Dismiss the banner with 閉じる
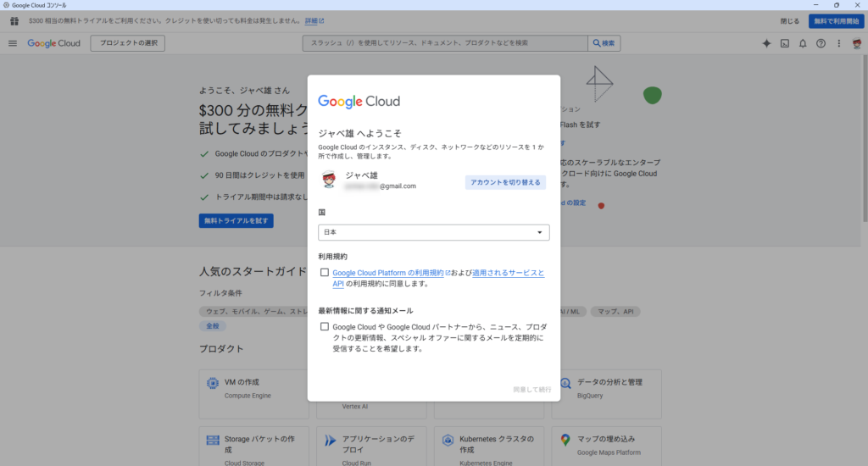The image size is (868, 466). pyautogui.click(x=789, y=21)
